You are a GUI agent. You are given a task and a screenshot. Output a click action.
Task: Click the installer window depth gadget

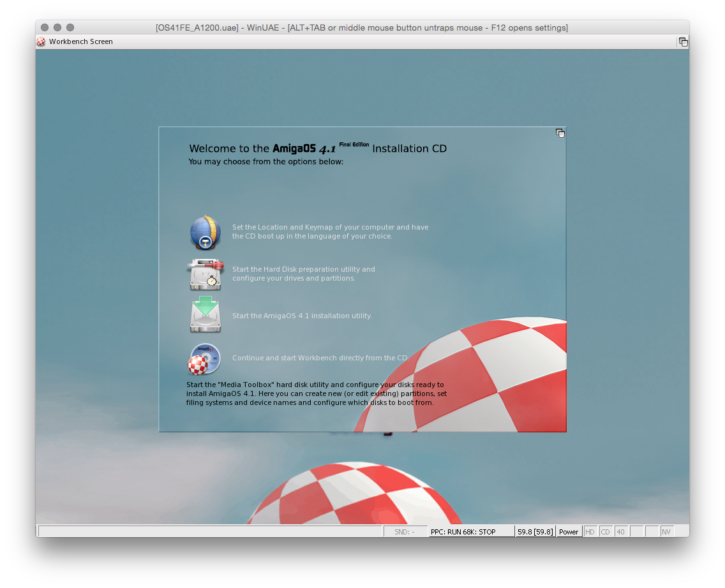(560, 133)
